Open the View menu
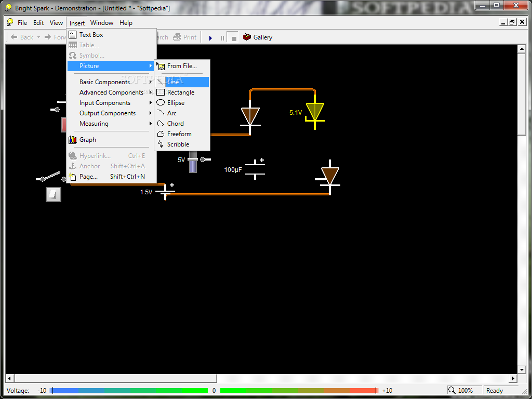 pyautogui.click(x=56, y=23)
